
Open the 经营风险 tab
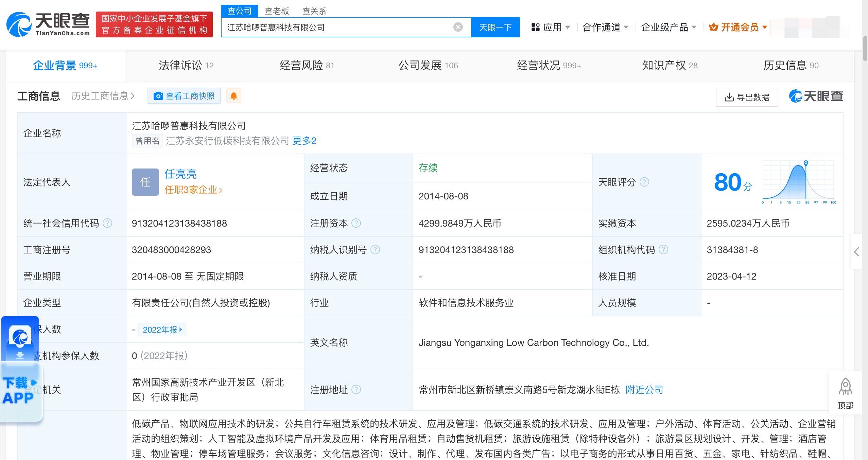click(307, 65)
